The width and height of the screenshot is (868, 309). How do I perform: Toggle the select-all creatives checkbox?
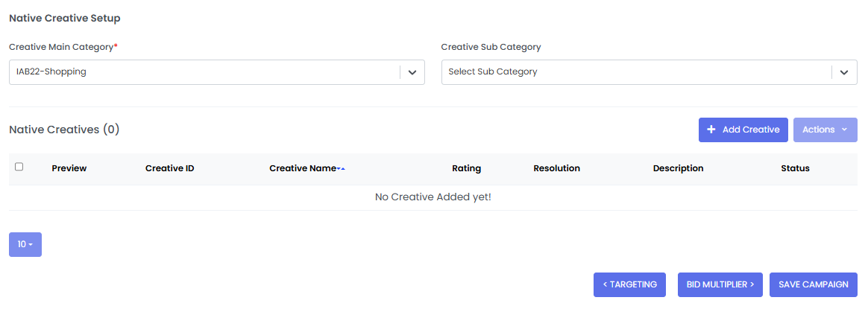19,167
